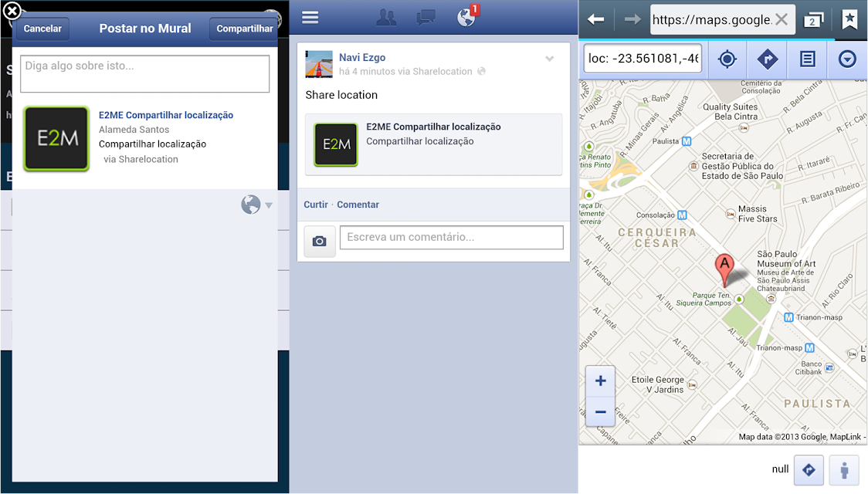
Task: Open the Navi Ezgo profile link
Action: (362, 58)
